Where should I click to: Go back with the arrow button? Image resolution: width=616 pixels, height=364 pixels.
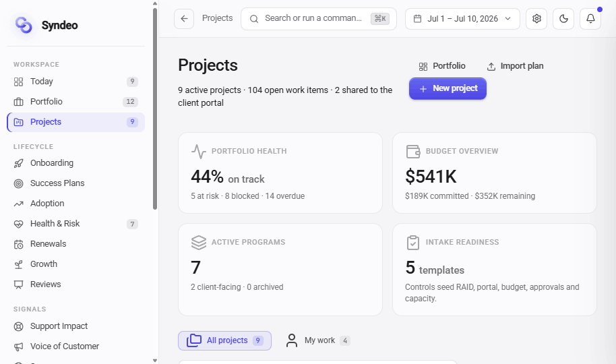[184, 18]
